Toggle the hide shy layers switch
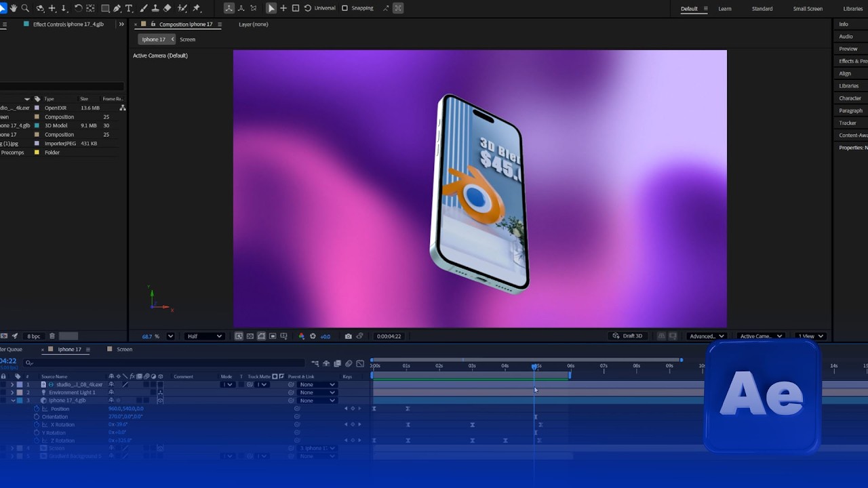Screen dimensions: 868x488 point(326,364)
